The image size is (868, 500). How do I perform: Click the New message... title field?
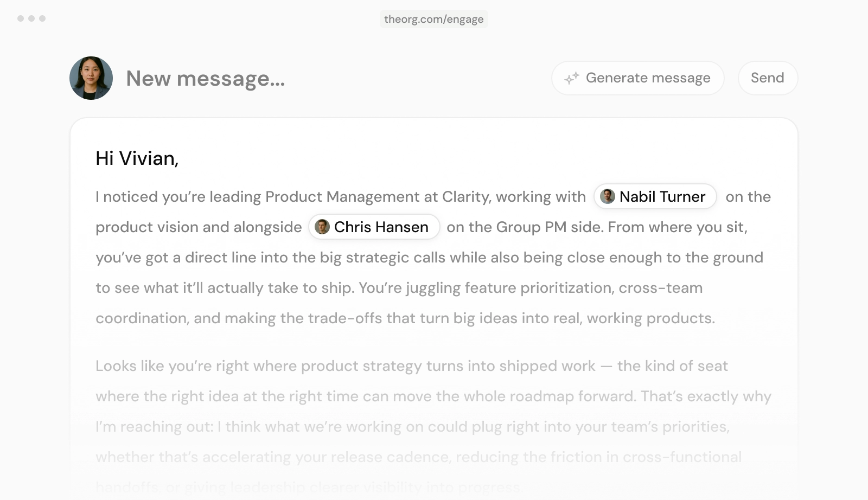pos(206,79)
